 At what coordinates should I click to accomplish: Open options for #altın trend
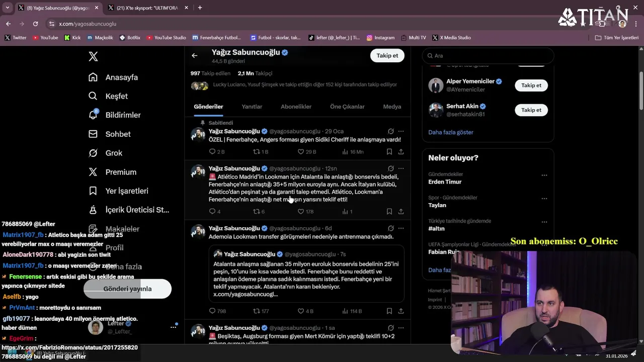click(544, 222)
